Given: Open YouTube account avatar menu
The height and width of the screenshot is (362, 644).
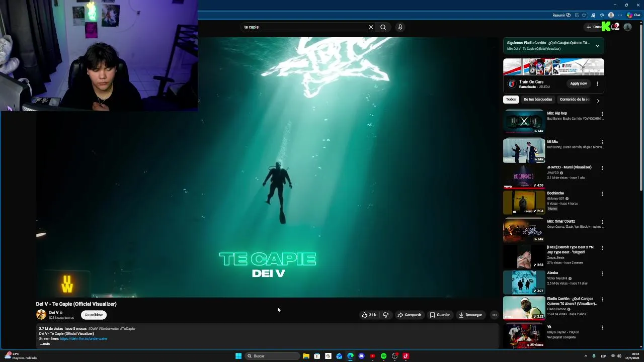Looking at the screenshot, I should pyautogui.click(x=627, y=27).
